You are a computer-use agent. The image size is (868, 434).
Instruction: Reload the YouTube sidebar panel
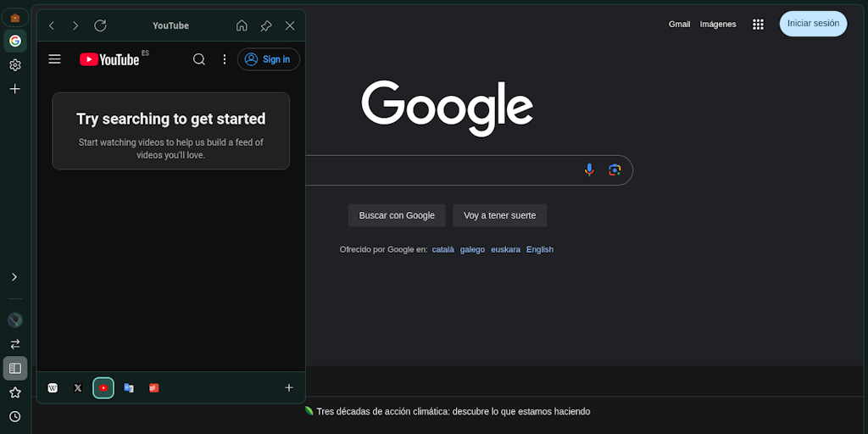point(100,26)
